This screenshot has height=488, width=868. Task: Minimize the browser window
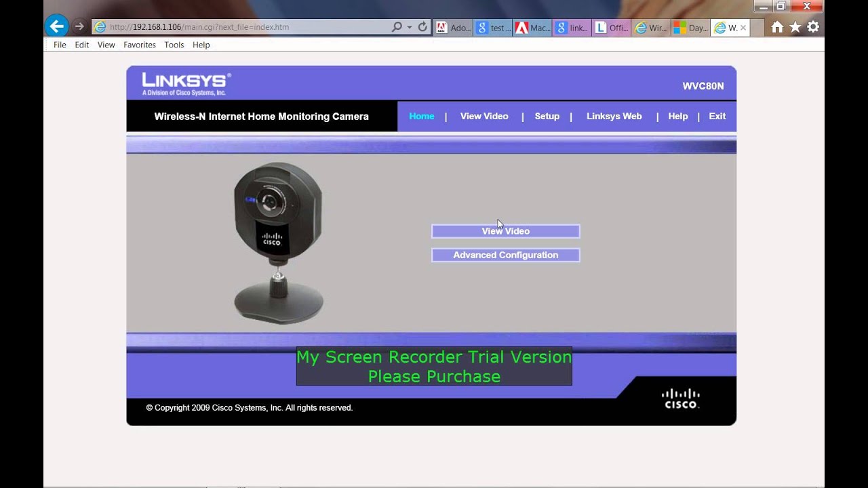tap(764, 7)
